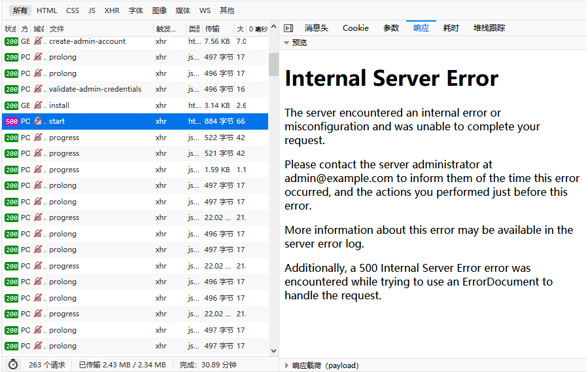Sort requests by the 文件 column header
Image resolution: width=588 pixels, height=372 pixels.
57,29
